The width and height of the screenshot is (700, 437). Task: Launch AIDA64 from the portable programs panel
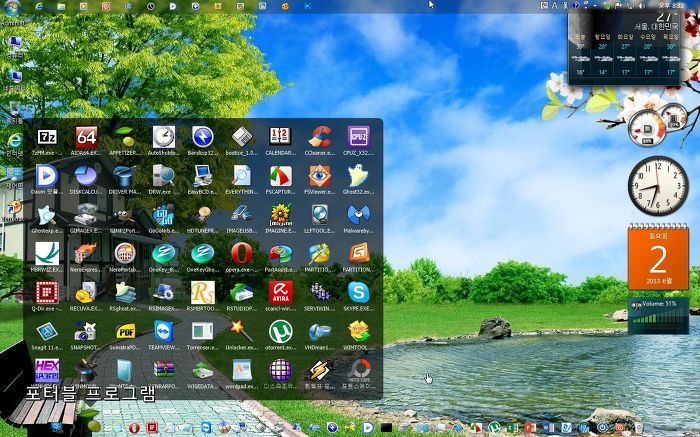click(86, 137)
